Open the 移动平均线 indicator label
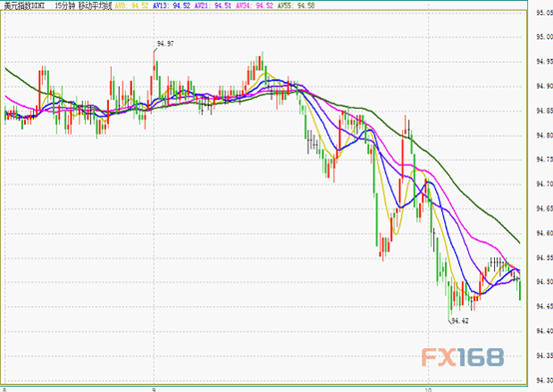Viewport: 553px width, 392px height. [95, 6]
